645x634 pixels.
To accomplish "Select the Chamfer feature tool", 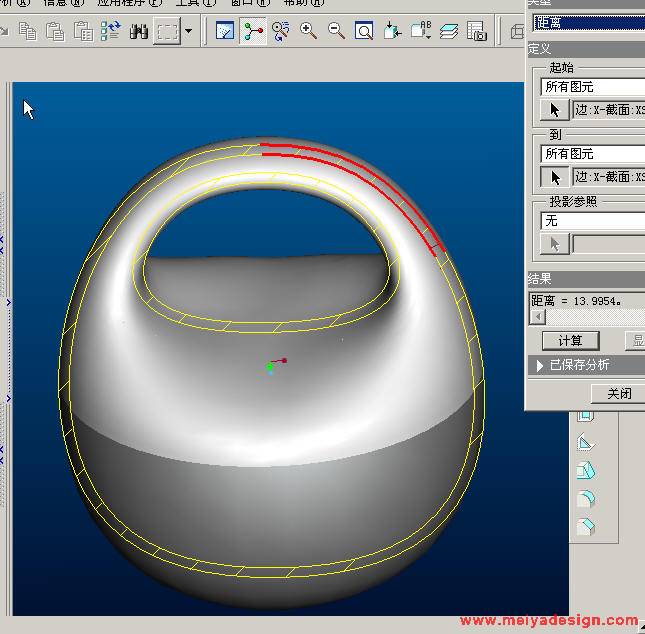I will [x=586, y=526].
